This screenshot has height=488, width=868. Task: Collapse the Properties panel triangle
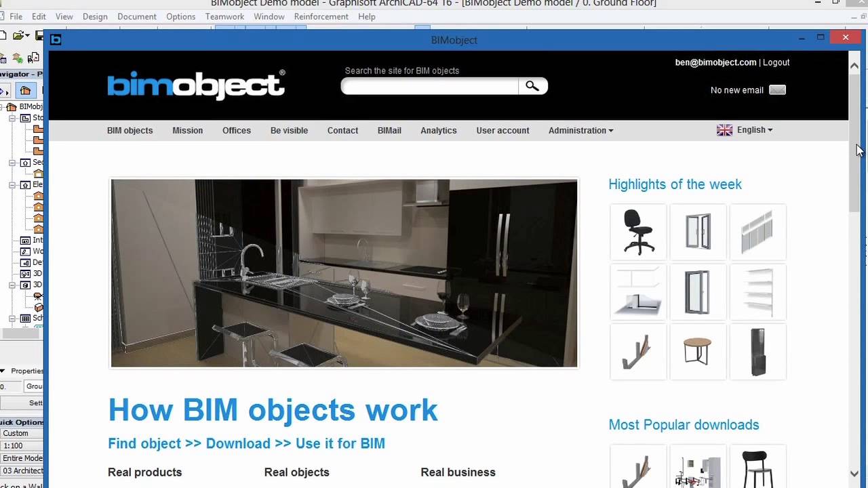(3, 371)
